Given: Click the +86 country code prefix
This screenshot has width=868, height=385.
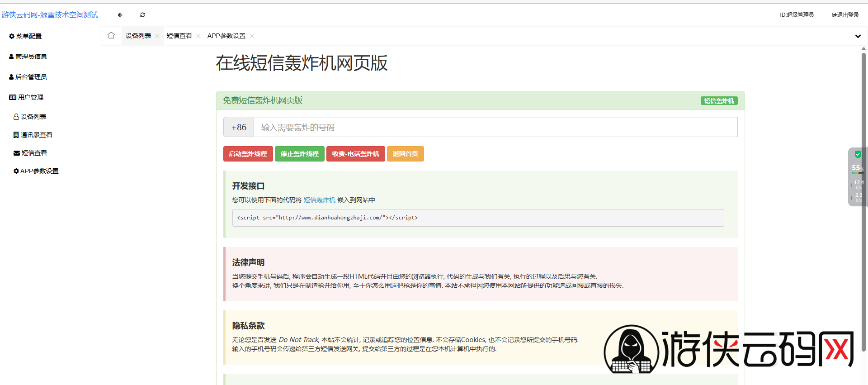Looking at the screenshot, I should (239, 127).
